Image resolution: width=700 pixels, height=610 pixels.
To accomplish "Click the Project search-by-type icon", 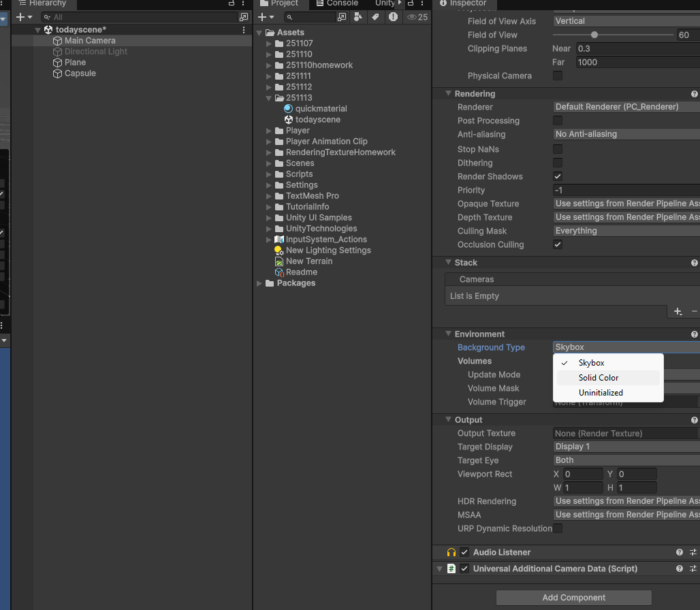I will pyautogui.click(x=357, y=17).
